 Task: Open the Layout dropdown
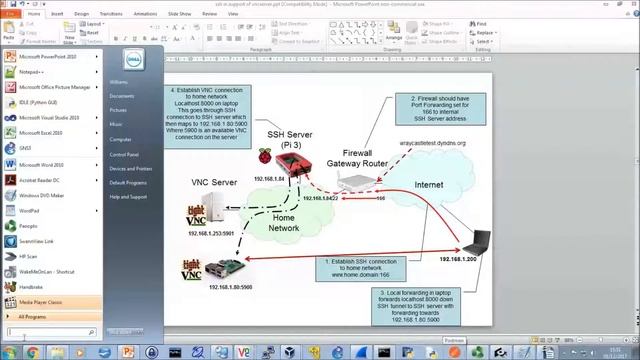tap(92, 24)
